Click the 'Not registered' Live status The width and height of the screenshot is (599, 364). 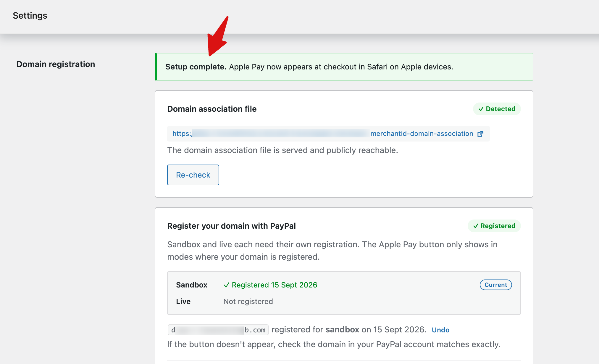pyautogui.click(x=248, y=301)
